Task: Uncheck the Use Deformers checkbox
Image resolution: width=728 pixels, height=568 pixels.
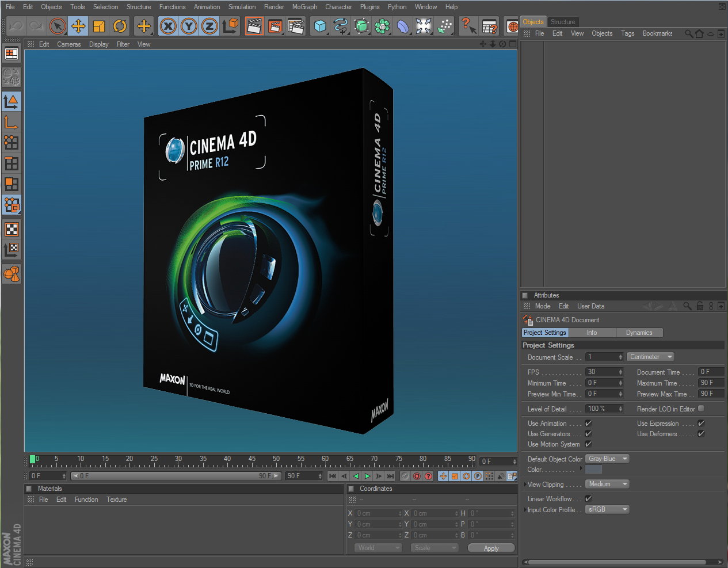Action: click(701, 433)
